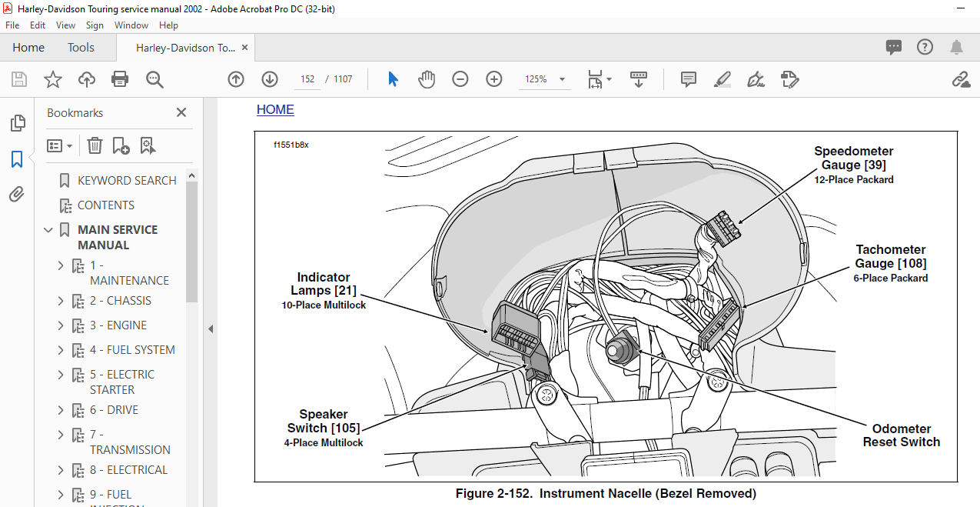The image size is (980, 507).
Task: Expand the 6 - DRIVE bookmark
Action: 61,410
